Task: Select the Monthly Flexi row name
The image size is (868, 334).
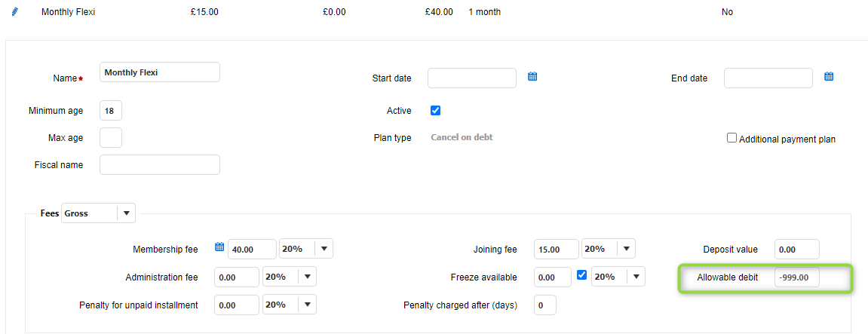Action: (69, 12)
